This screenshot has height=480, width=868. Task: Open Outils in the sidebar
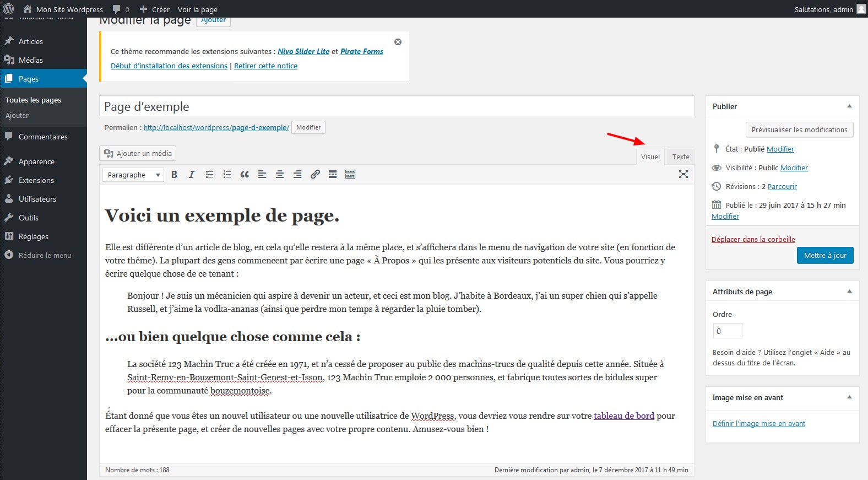coord(44,218)
